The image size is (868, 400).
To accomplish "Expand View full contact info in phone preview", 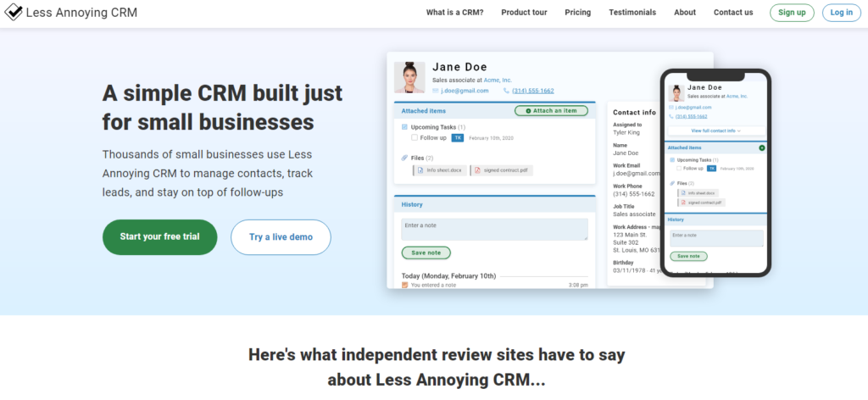I will point(715,131).
